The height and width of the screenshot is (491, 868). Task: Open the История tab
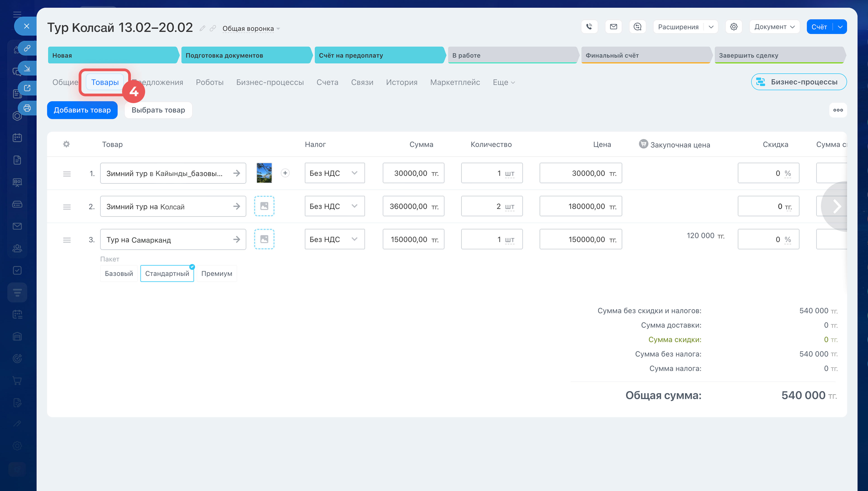402,82
